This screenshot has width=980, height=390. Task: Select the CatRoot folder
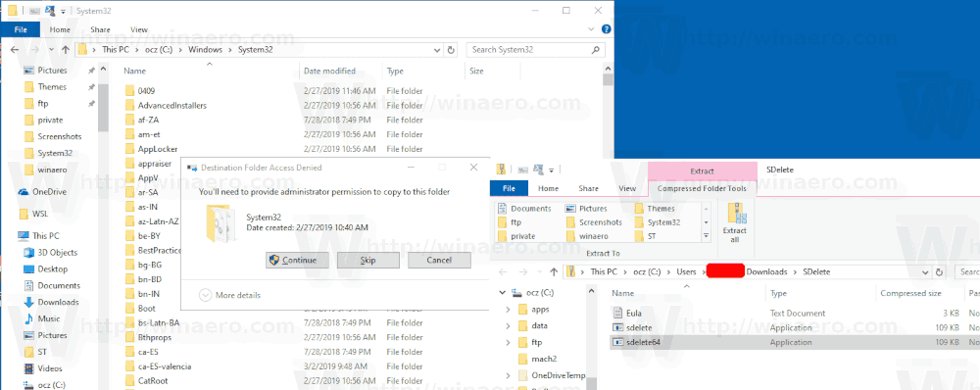coord(153,380)
